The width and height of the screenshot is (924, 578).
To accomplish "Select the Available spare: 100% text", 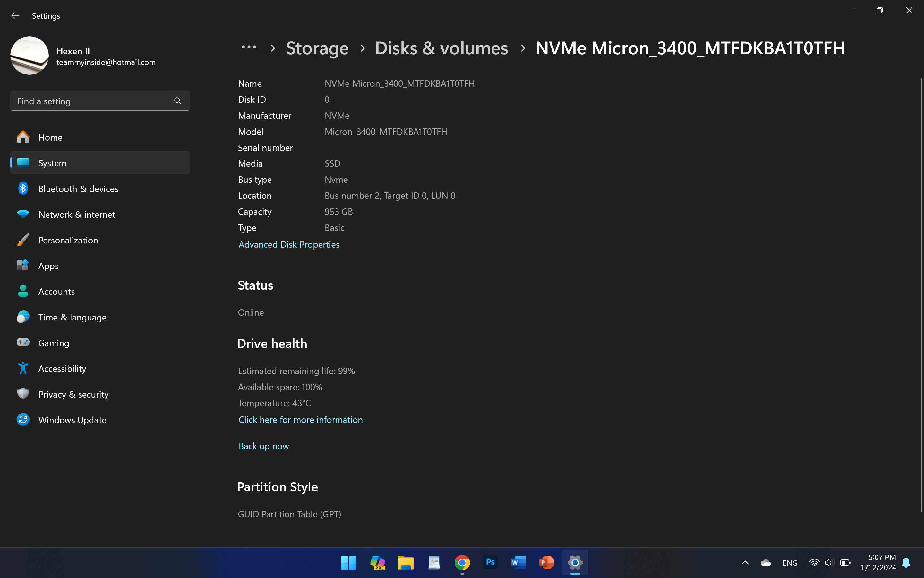I will (x=280, y=387).
